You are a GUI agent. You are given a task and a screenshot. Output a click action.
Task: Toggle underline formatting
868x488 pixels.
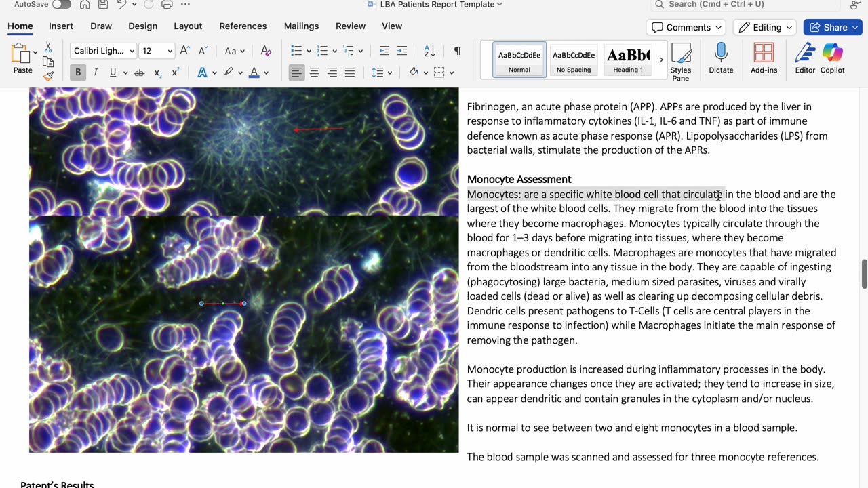click(x=113, y=73)
